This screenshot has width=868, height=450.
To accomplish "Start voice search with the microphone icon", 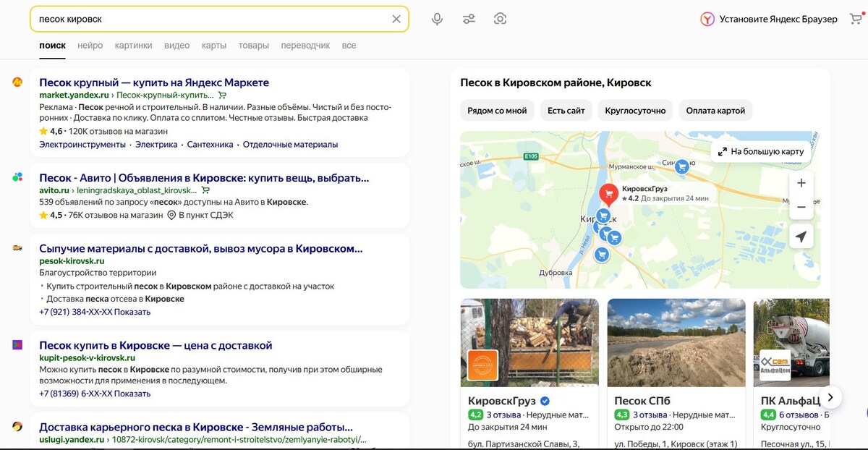I will coord(437,20).
